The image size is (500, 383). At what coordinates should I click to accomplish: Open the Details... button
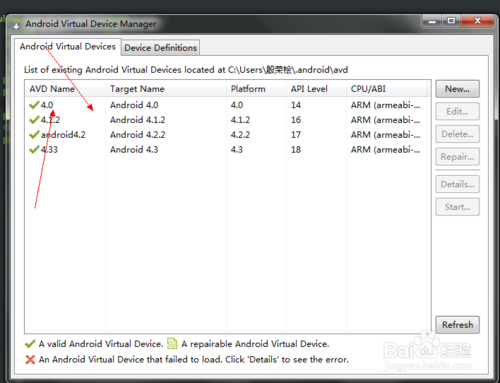[x=457, y=184]
